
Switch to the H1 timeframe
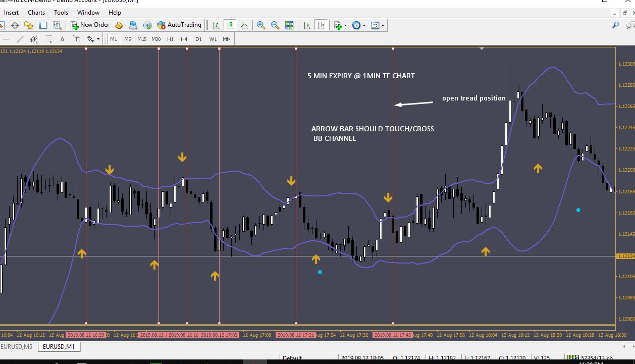171,39
